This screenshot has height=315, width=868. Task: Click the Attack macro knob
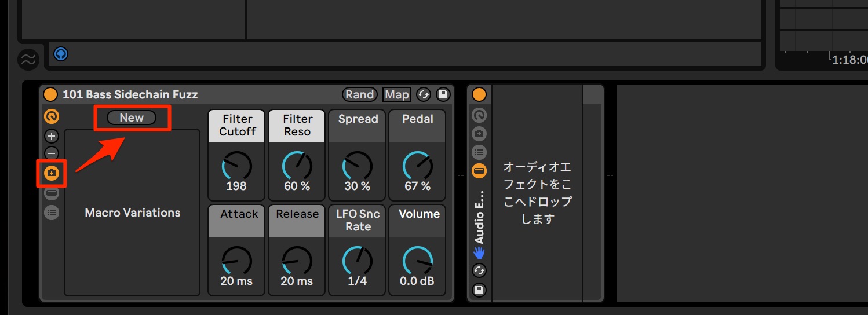point(236,261)
